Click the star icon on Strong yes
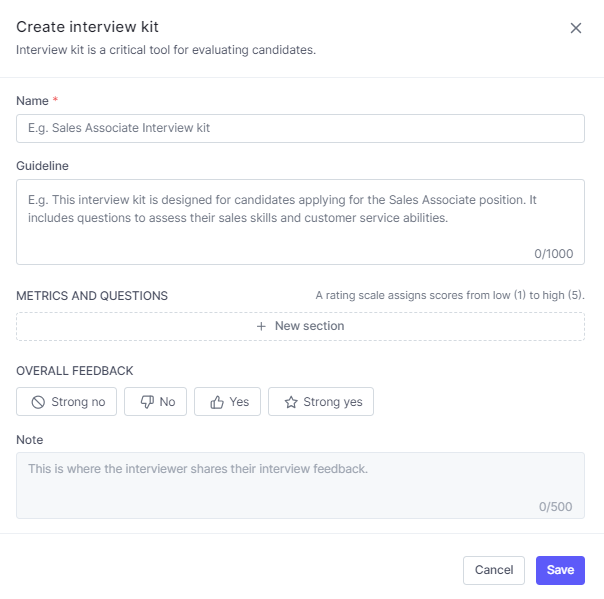The height and width of the screenshot is (599, 604). pos(291,402)
